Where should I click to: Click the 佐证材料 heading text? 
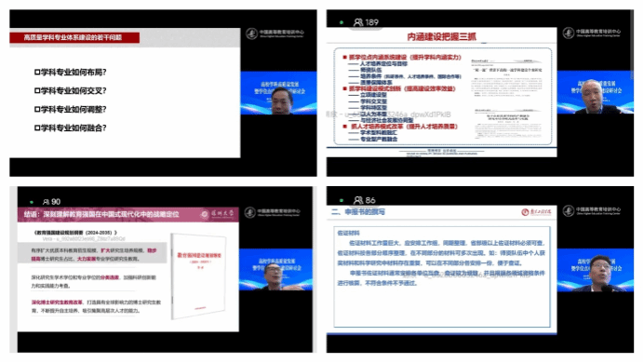[x=348, y=233]
